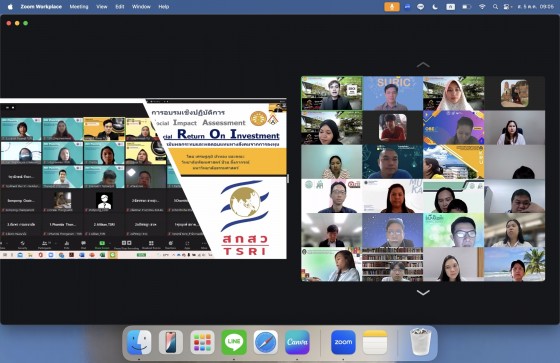560x363 pixels.
Task: Open Finder from the dock
Action: point(139,342)
